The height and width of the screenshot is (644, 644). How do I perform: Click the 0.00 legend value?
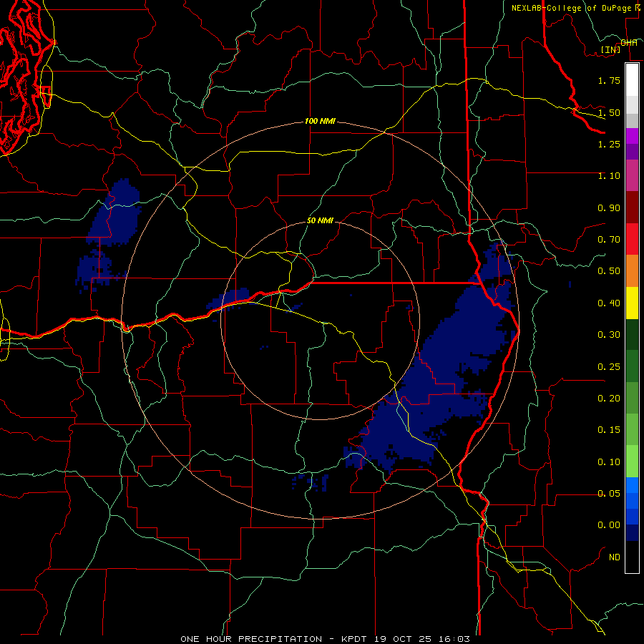609,525
